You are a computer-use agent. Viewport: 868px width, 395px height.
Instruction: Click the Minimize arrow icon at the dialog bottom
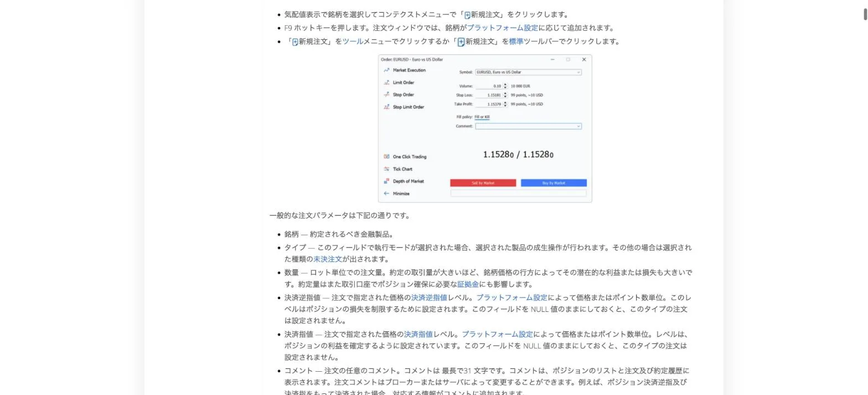click(386, 193)
